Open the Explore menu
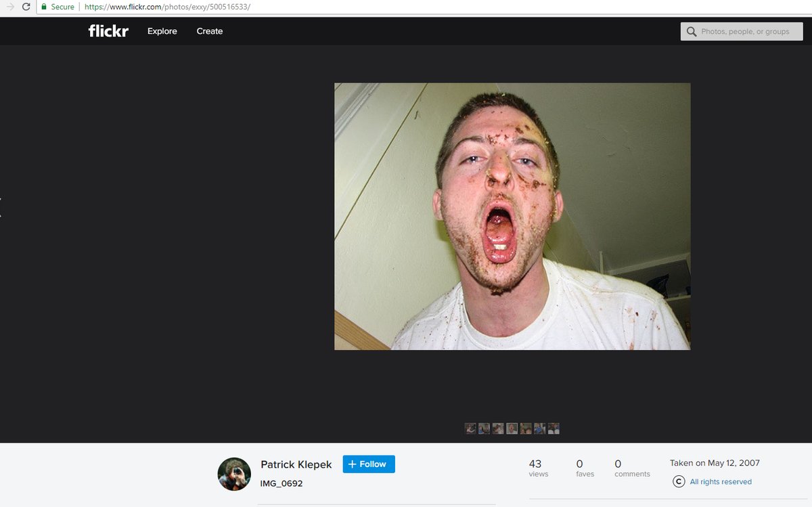 point(162,31)
